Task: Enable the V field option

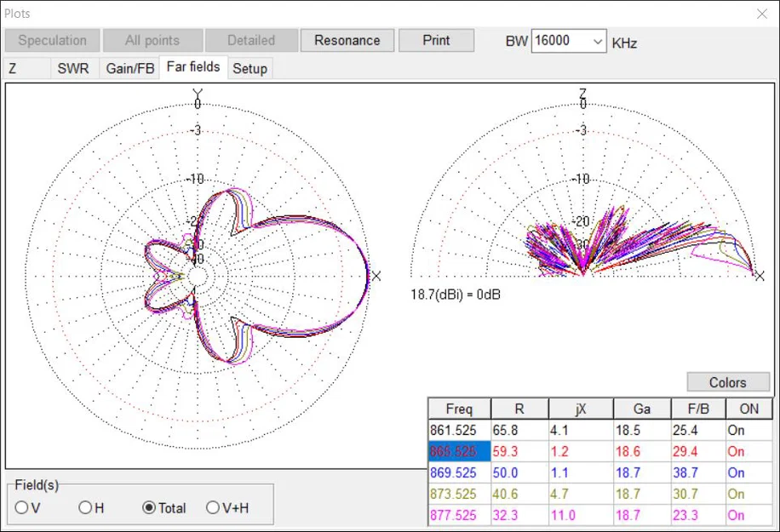Action: point(24,508)
